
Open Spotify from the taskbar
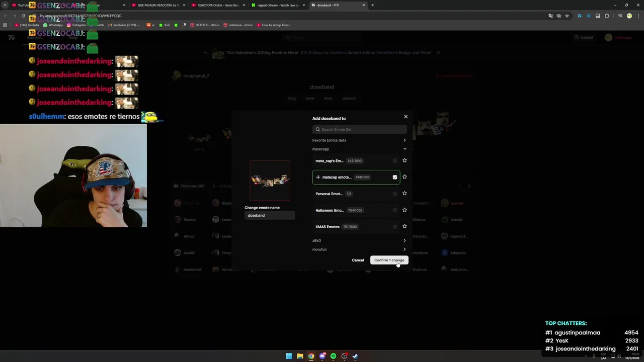click(333, 356)
